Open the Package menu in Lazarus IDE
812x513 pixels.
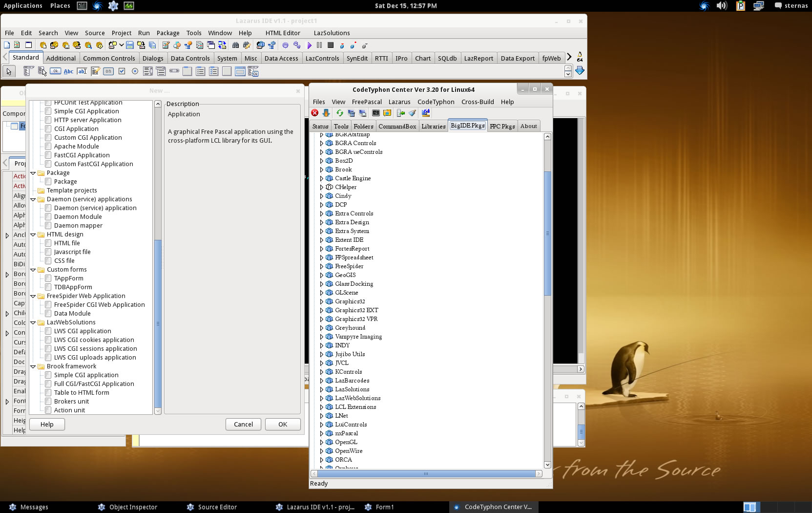168,33
